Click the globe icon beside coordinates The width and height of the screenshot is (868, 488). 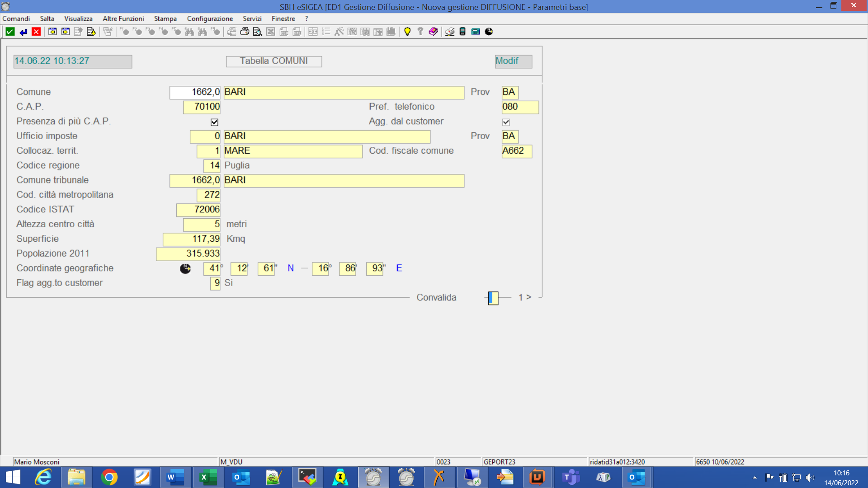[x=185, y=269]
